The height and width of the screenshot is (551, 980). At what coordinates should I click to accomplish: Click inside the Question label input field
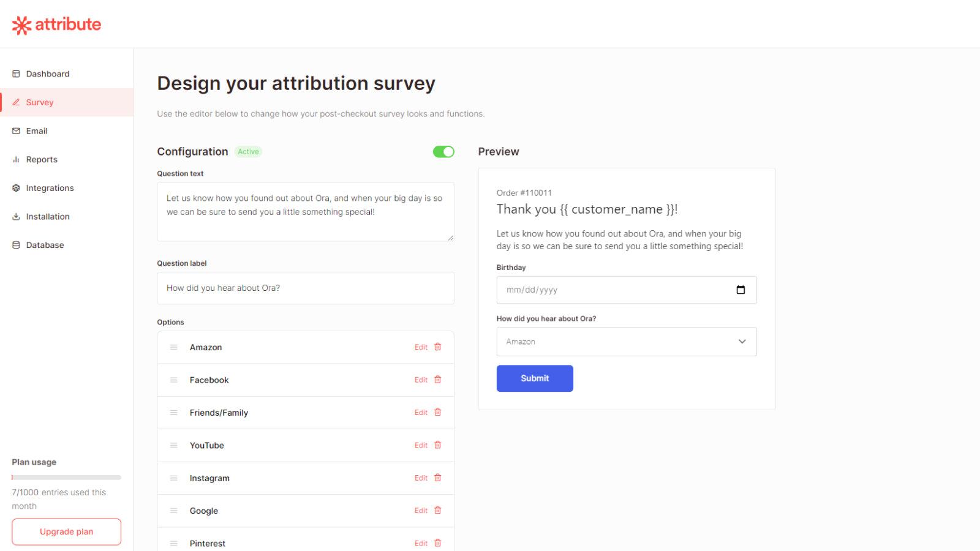point(305,288)
